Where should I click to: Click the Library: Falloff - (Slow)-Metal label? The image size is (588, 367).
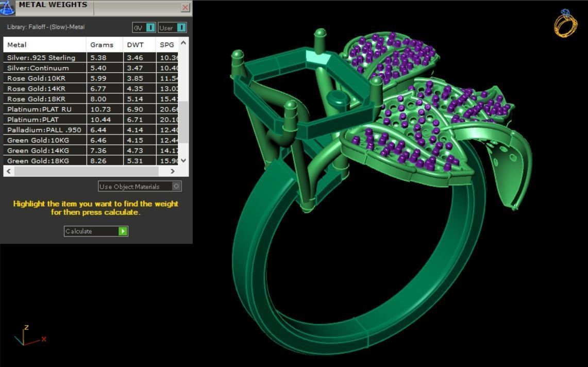46,27
